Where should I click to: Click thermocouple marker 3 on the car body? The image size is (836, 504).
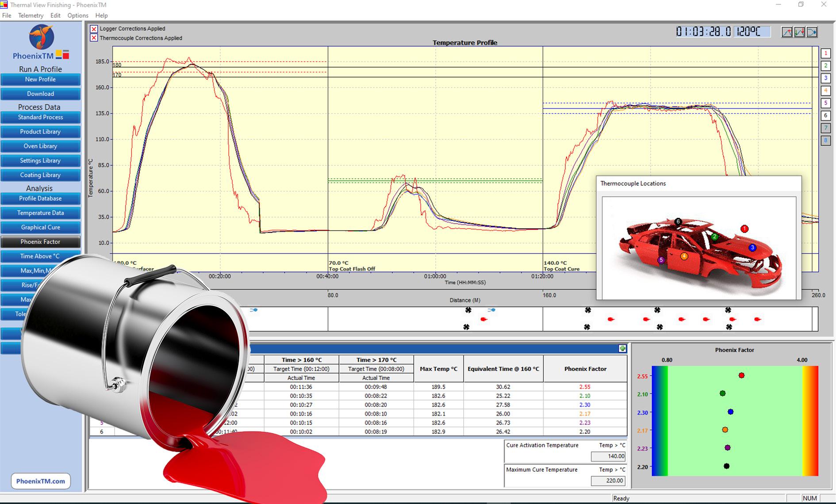752,248
